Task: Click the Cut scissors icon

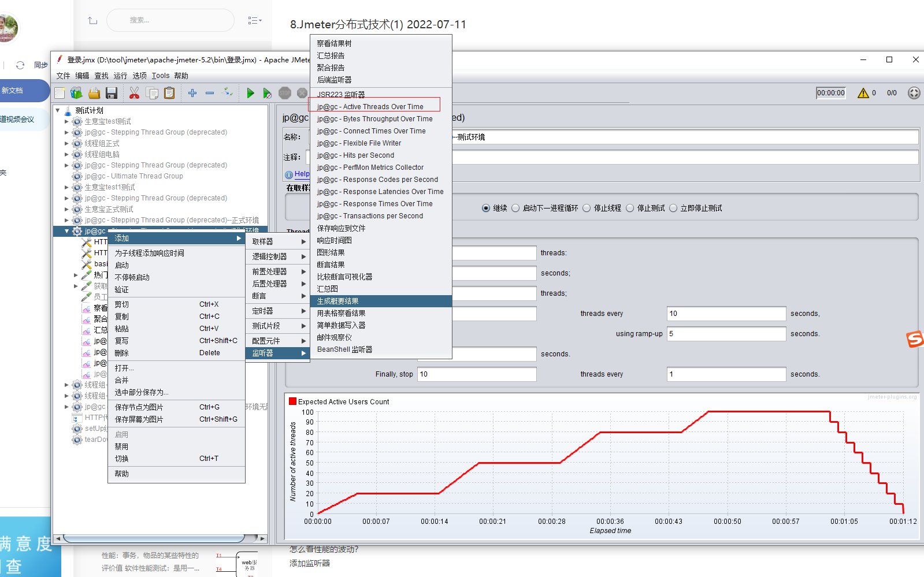Action: click(x=134, y=93)
